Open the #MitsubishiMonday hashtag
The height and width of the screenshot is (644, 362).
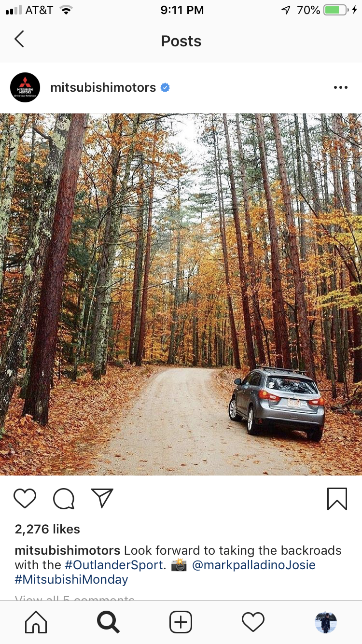pos(71,579)
